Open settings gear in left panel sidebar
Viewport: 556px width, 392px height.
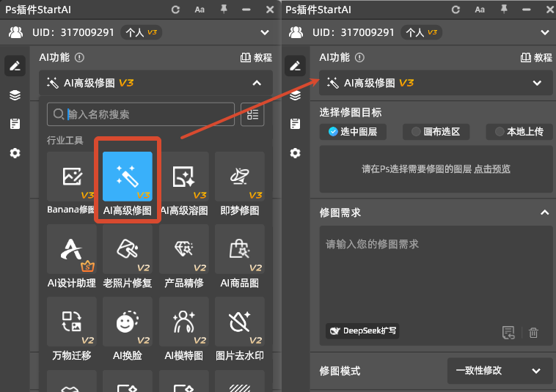[x=15, y=153]
